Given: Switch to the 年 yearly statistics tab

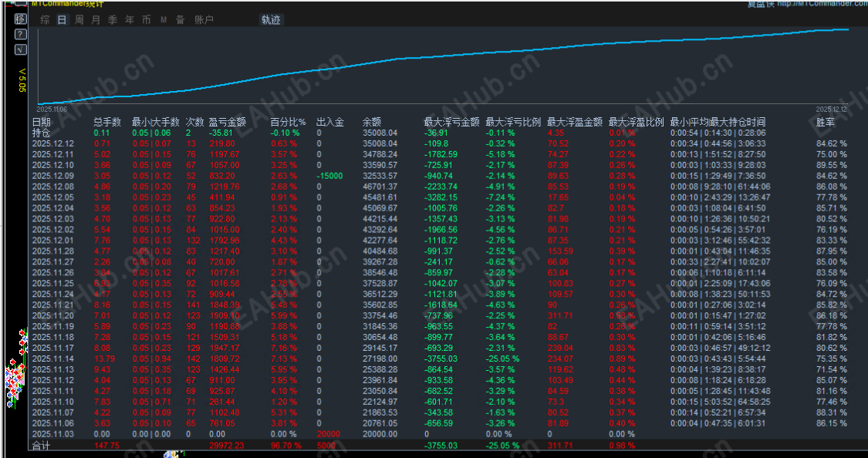Looking at the screenshot, I should coord(128,19).
